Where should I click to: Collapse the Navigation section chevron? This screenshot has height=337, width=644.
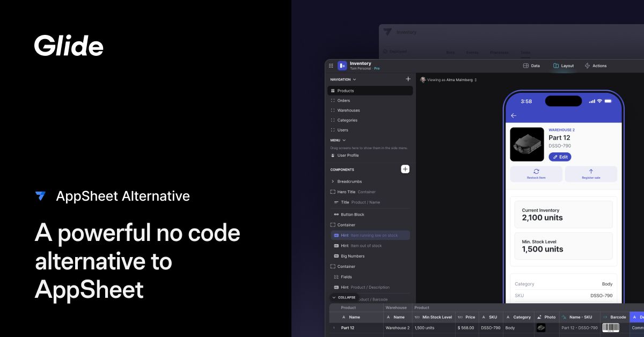354,79
